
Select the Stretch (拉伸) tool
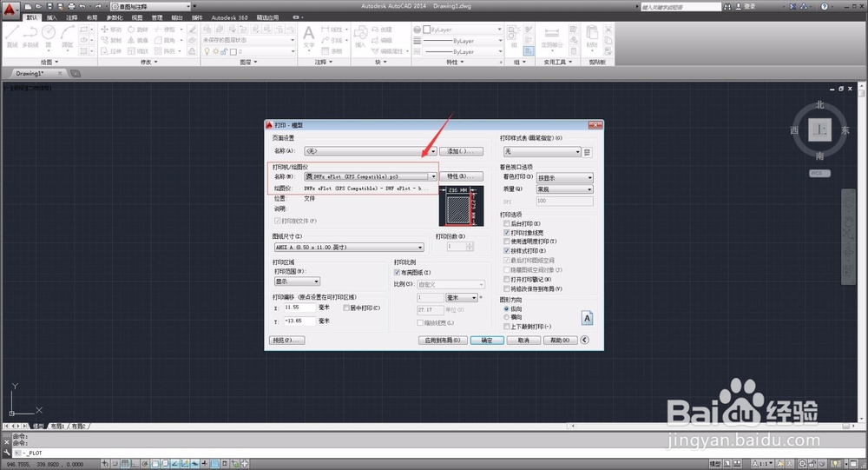pyautogui.click(x=111, y=51)
